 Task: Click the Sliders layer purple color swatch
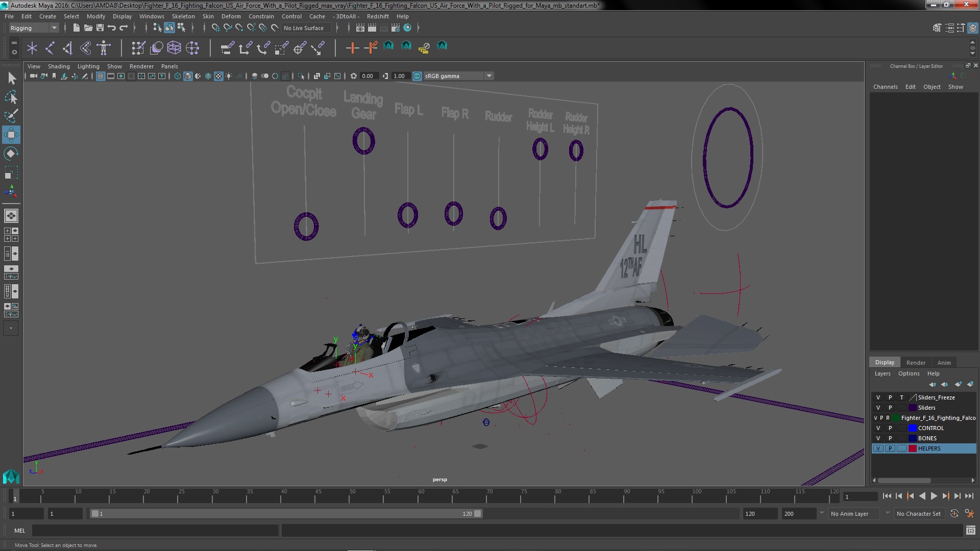913,408
